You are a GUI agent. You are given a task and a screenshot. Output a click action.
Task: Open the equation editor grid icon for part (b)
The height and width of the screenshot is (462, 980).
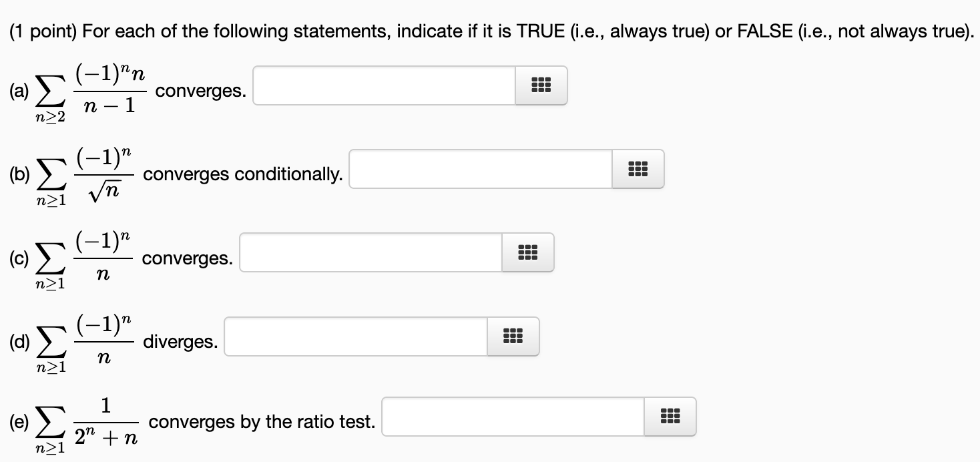click(638, 169)
